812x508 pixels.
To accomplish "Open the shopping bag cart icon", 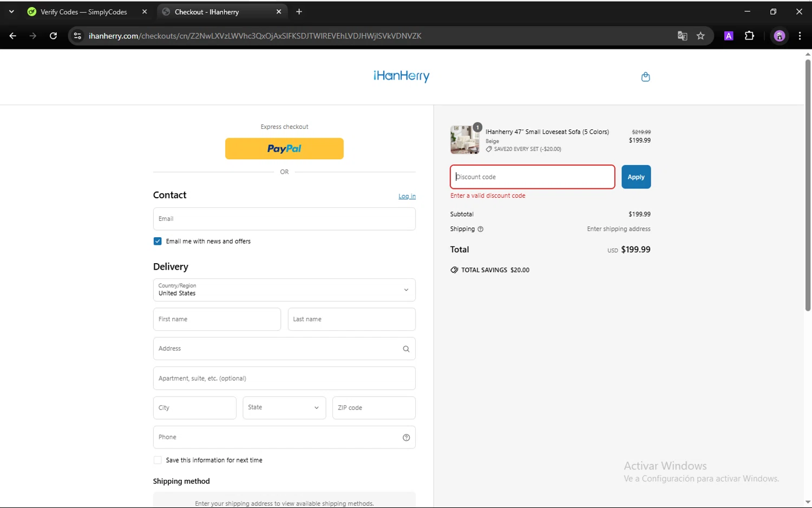I will (645, 77).
